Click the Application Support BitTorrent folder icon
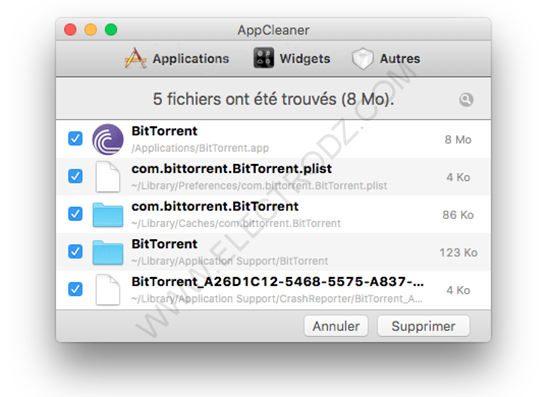553x397 pixels. (x=108, y=252)
